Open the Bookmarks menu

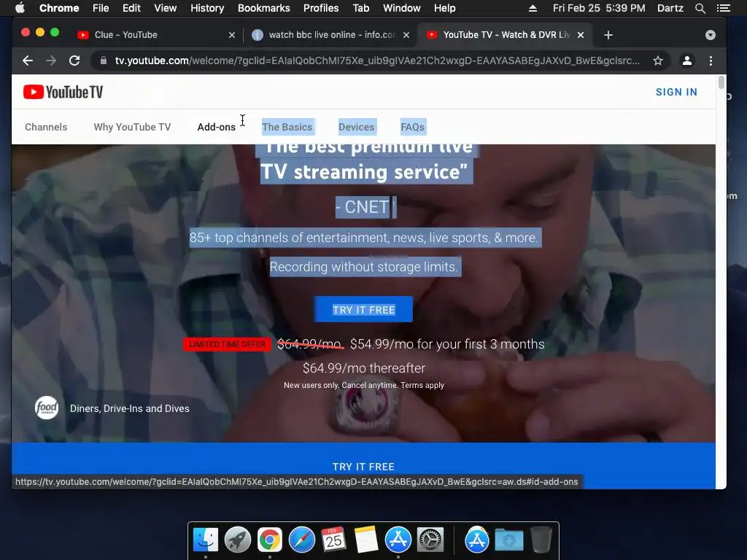(x=264, y=8)
